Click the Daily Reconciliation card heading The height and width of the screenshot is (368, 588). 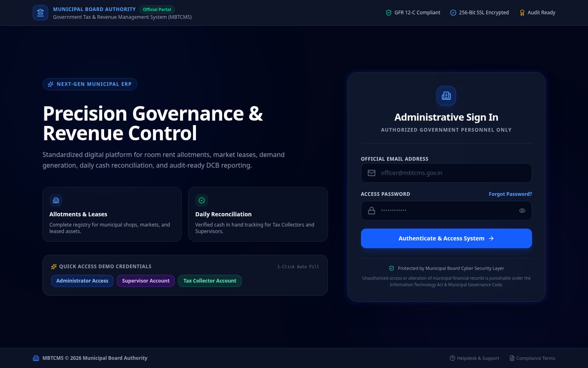pyautogui.click(x=223, y=214)
